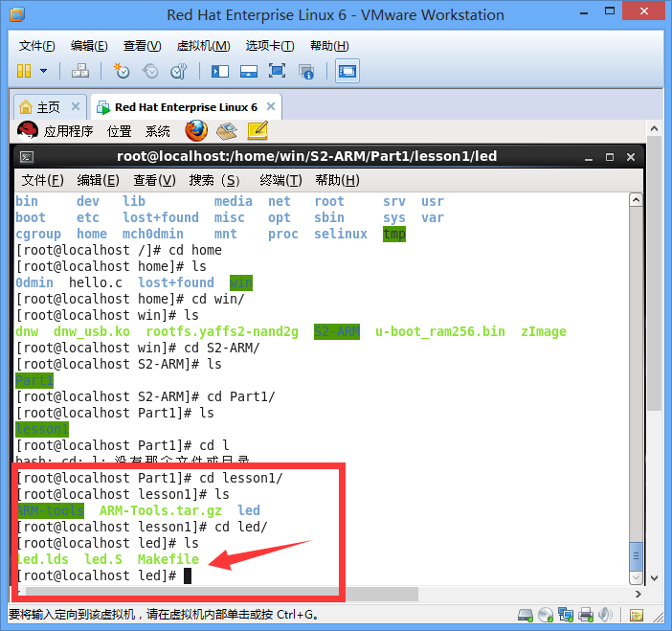Image resolution: width=672 pixels, height=631 pixels.
Task: Click the Unity mode toolbar icon
Action: pos(306,71)
